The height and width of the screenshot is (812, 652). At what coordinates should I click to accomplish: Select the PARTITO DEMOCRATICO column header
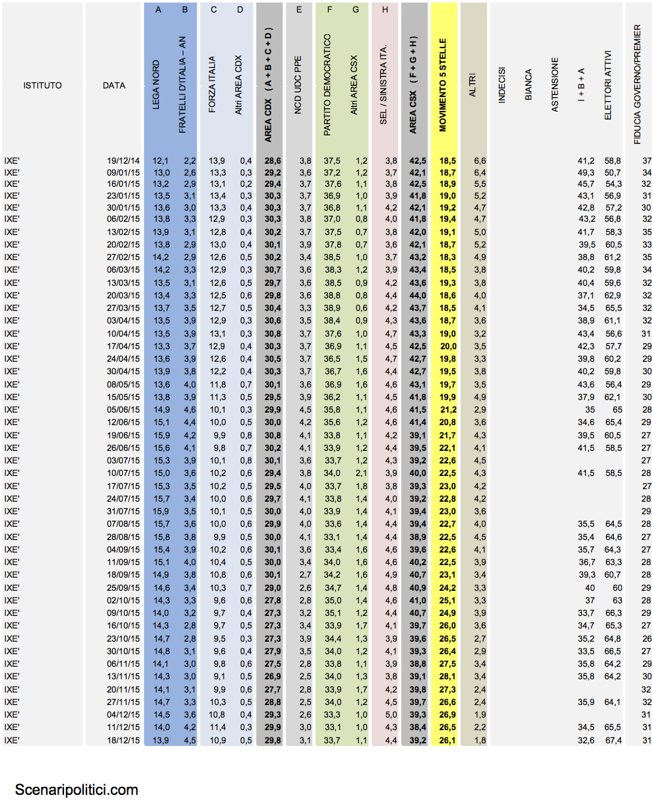point(327,85)
